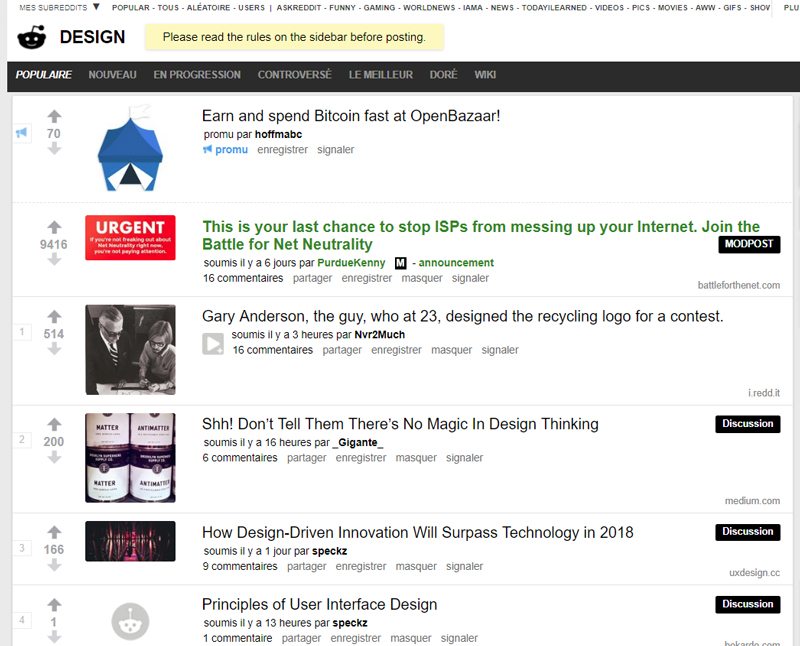Downvote the OpenBazaar promoted post

(54, 149)
